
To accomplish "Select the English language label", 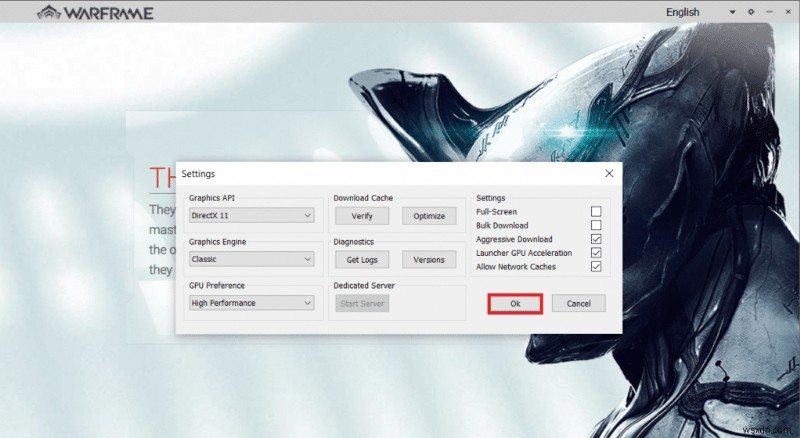I will 683,12.
